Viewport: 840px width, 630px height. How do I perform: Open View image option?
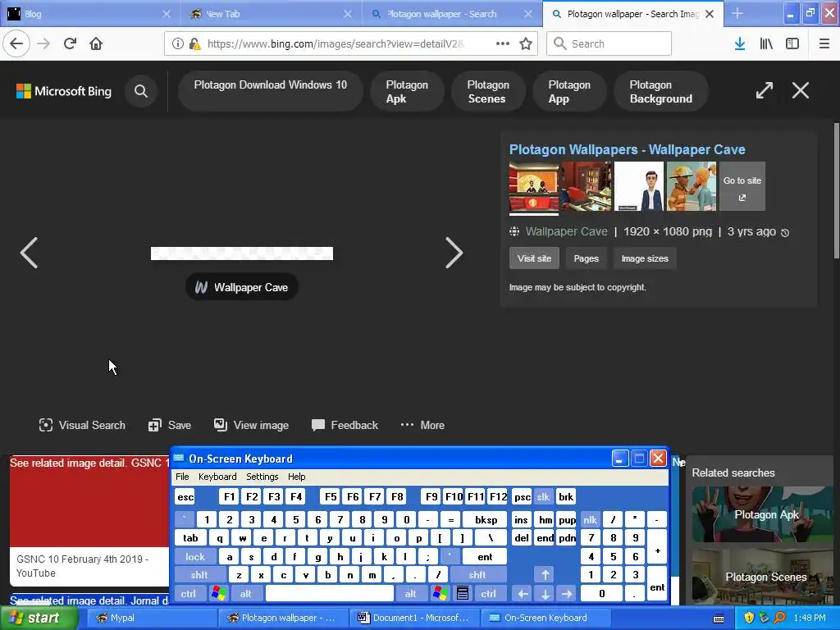coord(251,426)
